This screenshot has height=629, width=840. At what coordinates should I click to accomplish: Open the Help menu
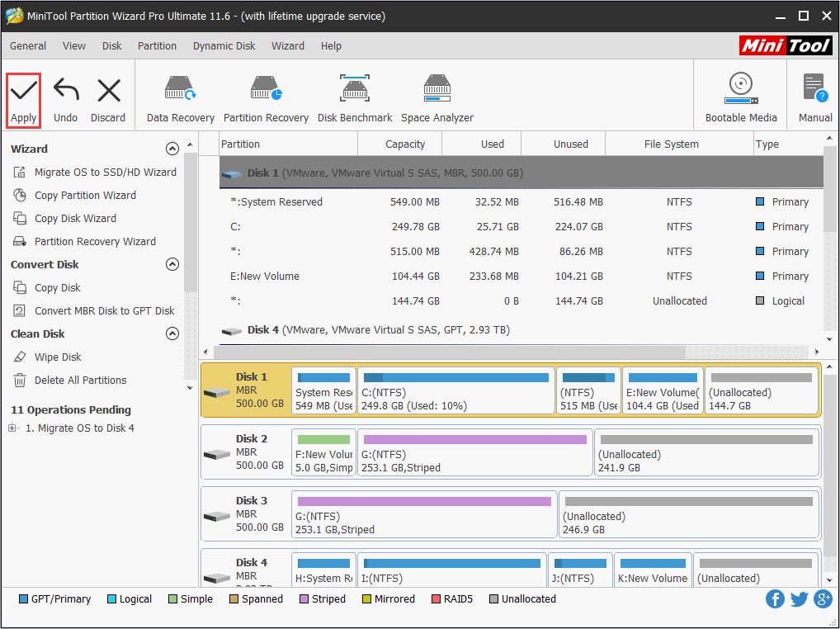331,45
